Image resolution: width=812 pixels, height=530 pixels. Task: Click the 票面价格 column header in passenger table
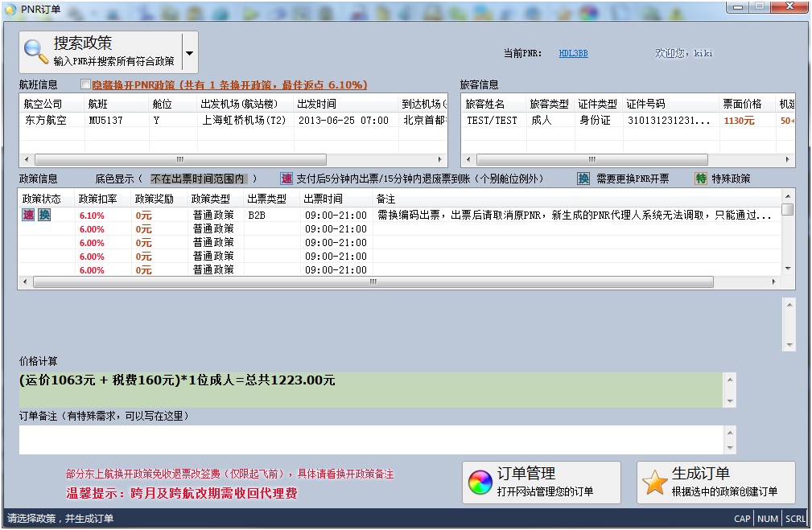pyautogui.click(x=742, y=104)
